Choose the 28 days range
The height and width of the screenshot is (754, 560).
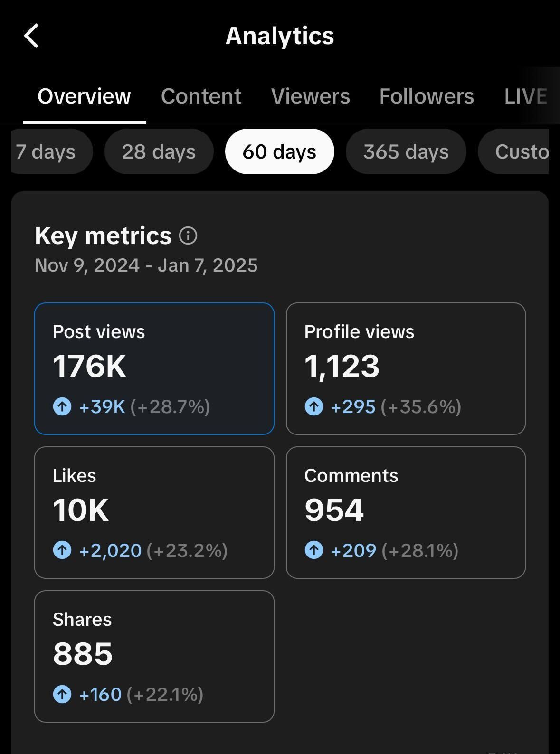(159, 152)
